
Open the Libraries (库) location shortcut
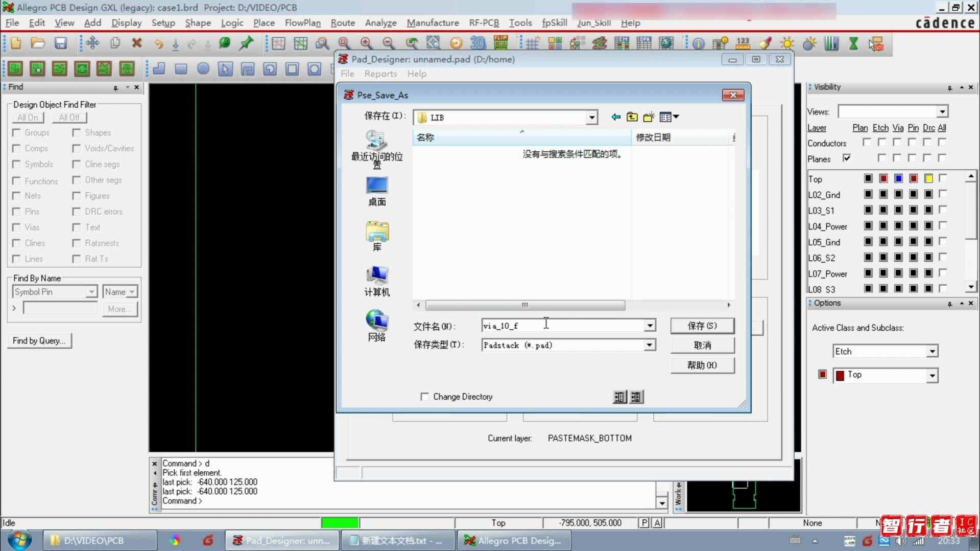[377, 236]
